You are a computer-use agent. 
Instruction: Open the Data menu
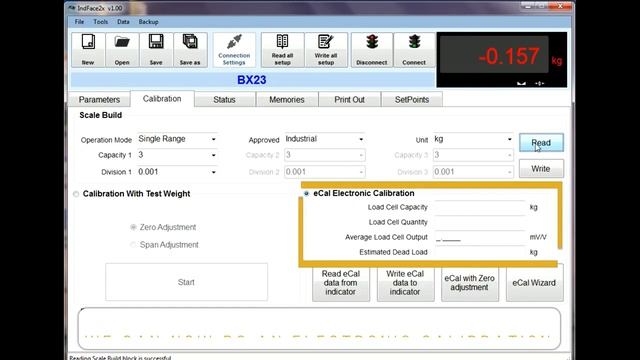coord(123,22)
